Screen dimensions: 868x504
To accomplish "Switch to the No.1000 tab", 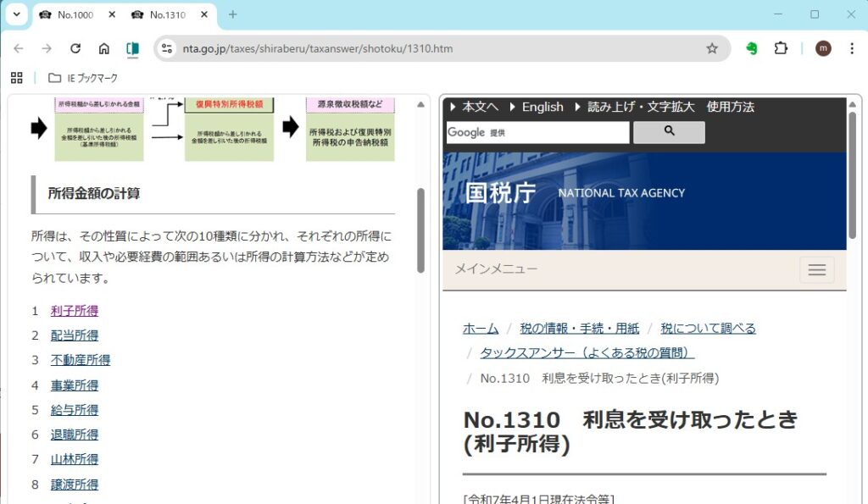I will pyautogui.click(x=75, y=14).
